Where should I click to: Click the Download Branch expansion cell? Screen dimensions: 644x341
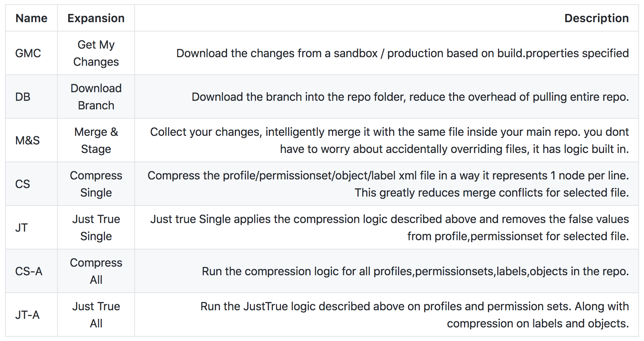tap(96, 97)
